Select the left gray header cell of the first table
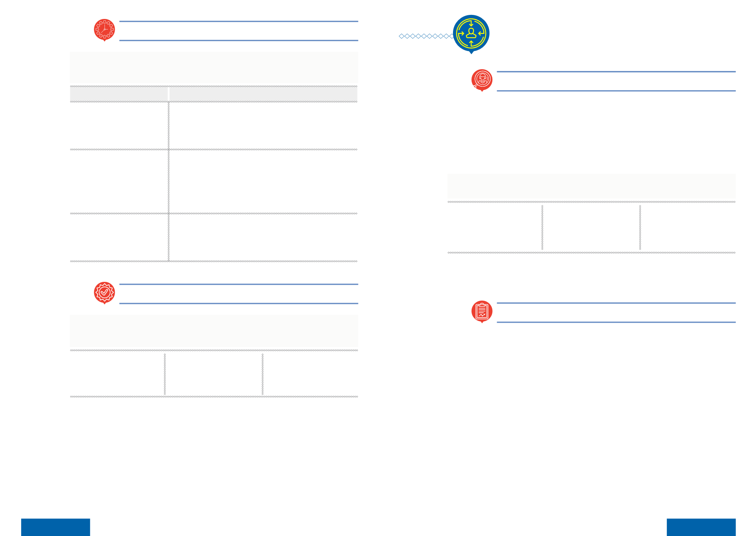The image size is (756, 536). [x=119, y=94]
